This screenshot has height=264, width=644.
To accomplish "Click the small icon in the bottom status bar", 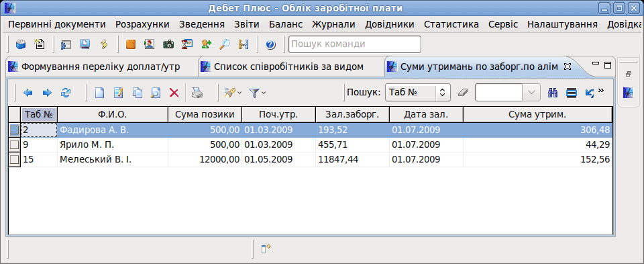I will pos(266,249).
